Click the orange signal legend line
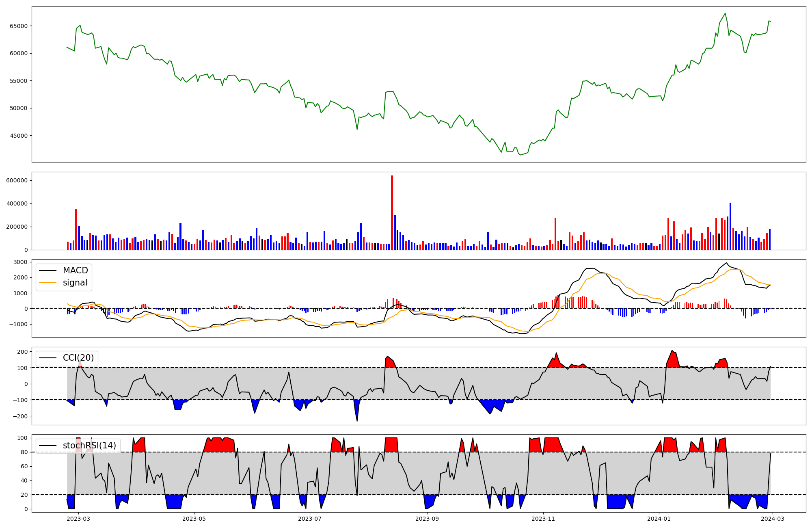Viewport: 812px width, 528px height. [x=48, y=283]
